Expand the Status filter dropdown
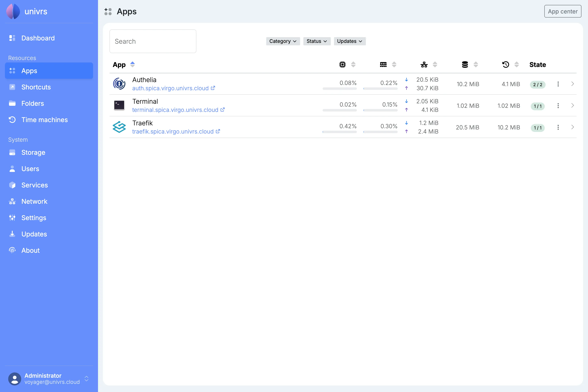The height and width of the screenshot is (392, 588). point(317,41)
